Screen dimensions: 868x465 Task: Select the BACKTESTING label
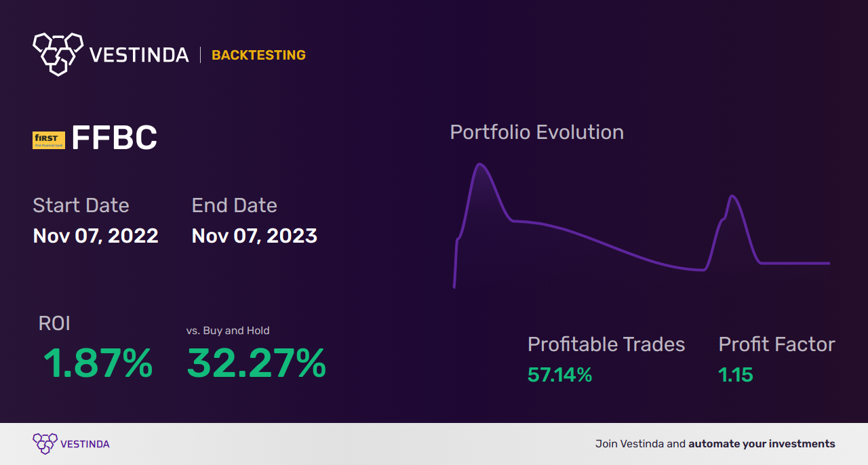(x=258, y=56)
